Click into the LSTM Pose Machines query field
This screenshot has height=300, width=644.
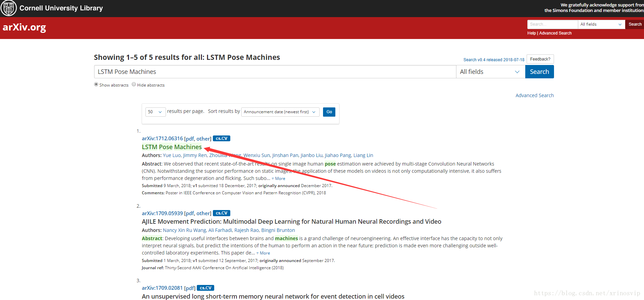(x=275, y=72)
